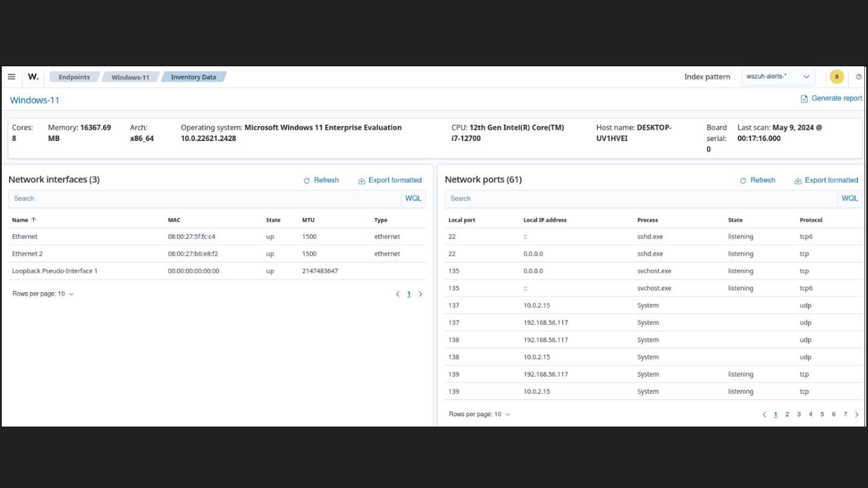
Task: Select the Ethernet 2 interface row name
Action: [x=27, y=254]
